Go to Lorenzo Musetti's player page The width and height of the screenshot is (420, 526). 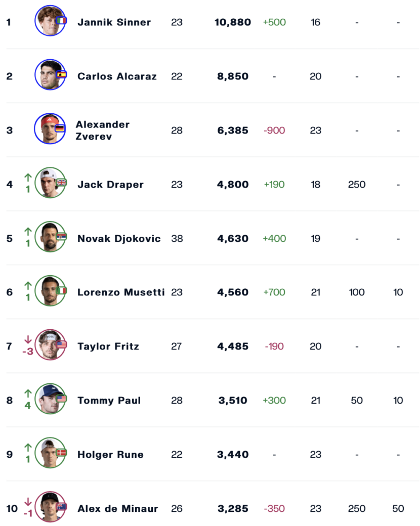pos(121,292)
